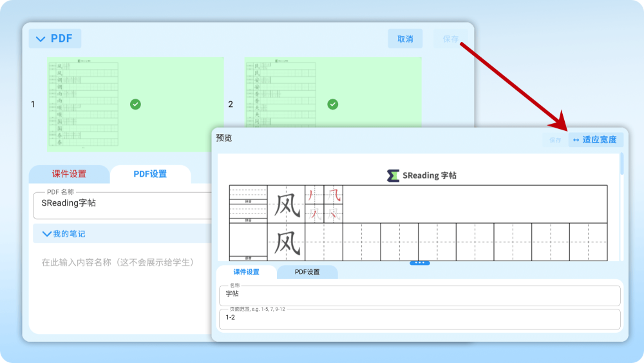Click the faded 保存 button in preview panel
Screen dimensions: 644x363
click(x=555, y=140)
